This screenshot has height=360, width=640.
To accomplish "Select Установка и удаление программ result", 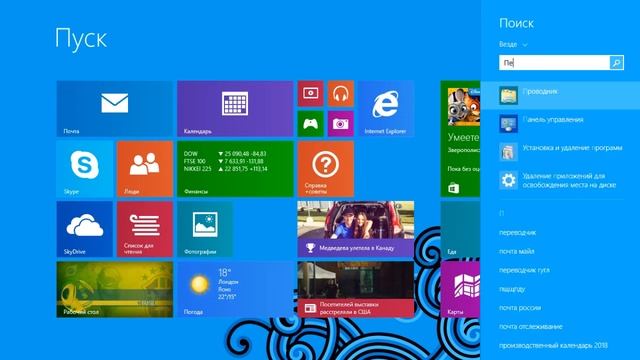I will [x=560, y=151].
